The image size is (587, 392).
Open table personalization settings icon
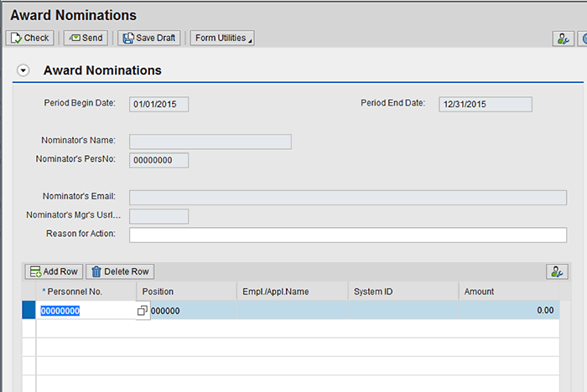click(556, 271)
